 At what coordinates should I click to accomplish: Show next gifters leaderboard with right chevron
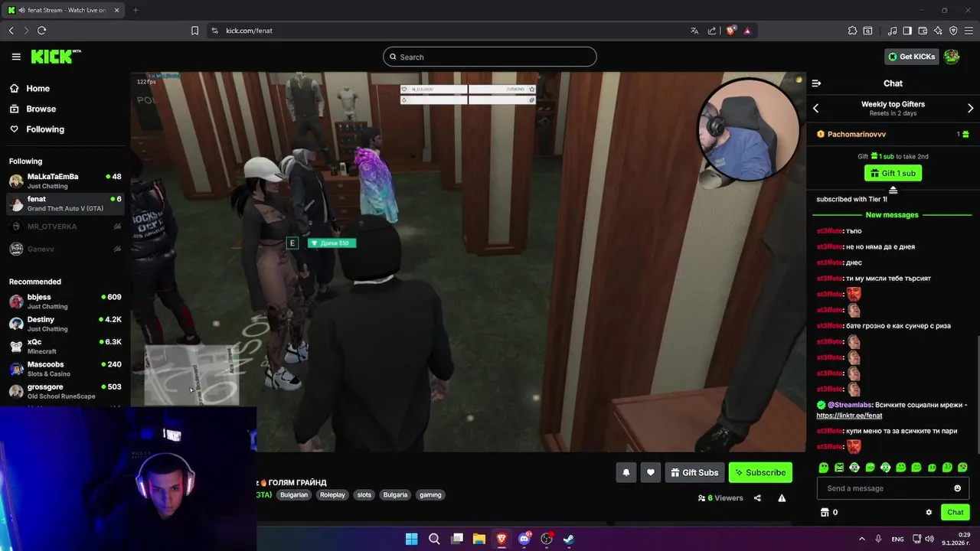(970, 109)
